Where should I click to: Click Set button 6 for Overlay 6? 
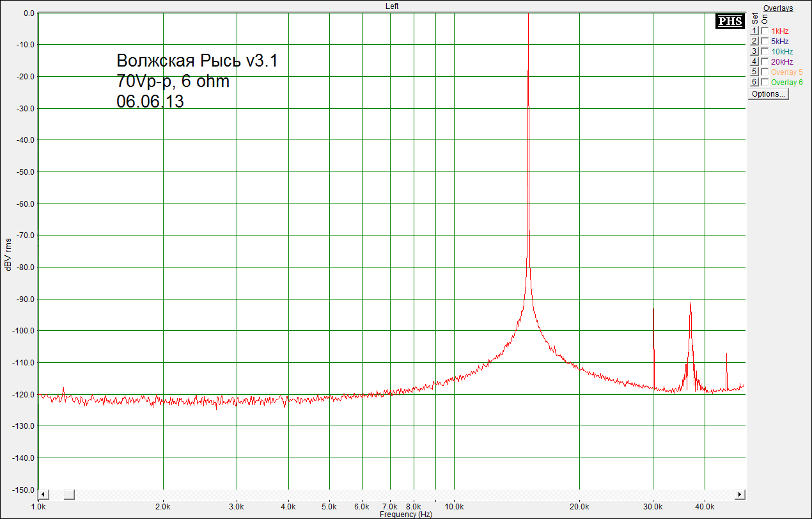click(x=754, y=82)
